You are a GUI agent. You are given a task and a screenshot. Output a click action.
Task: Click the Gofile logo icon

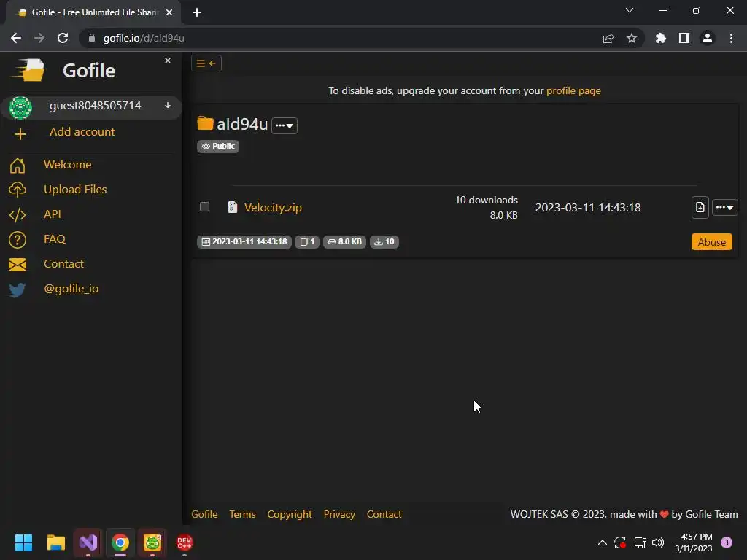point(28,71)
